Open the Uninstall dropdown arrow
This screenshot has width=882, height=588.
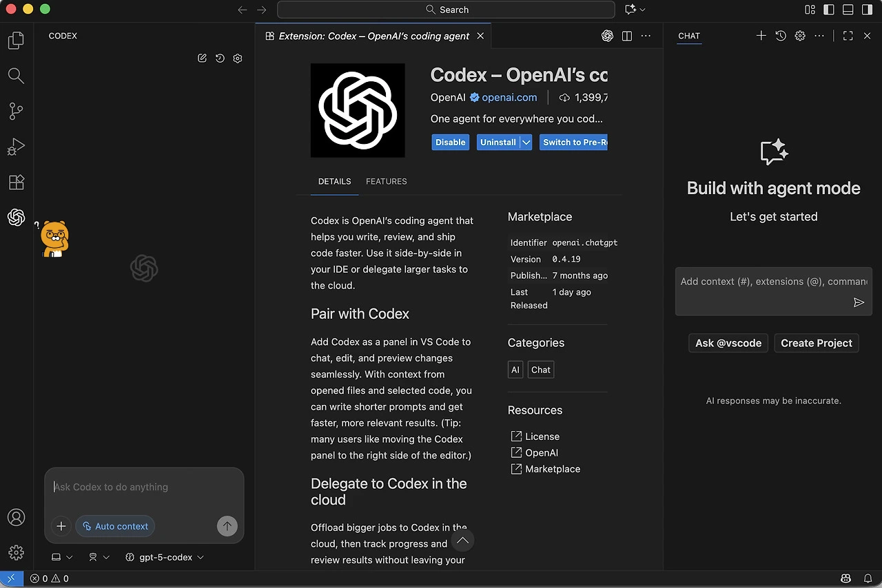pyautogui.click(x=526, y=143)
